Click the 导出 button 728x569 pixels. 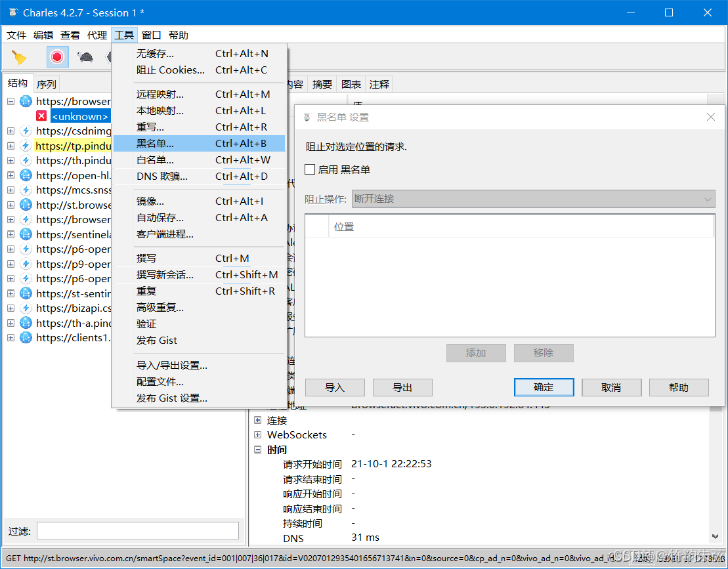(402, 387)
